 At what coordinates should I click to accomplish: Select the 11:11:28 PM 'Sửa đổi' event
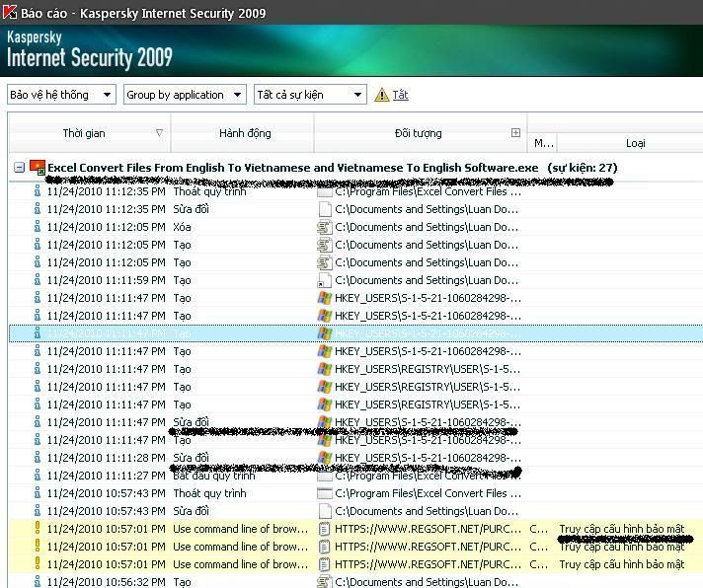click(x=355, y=458)
